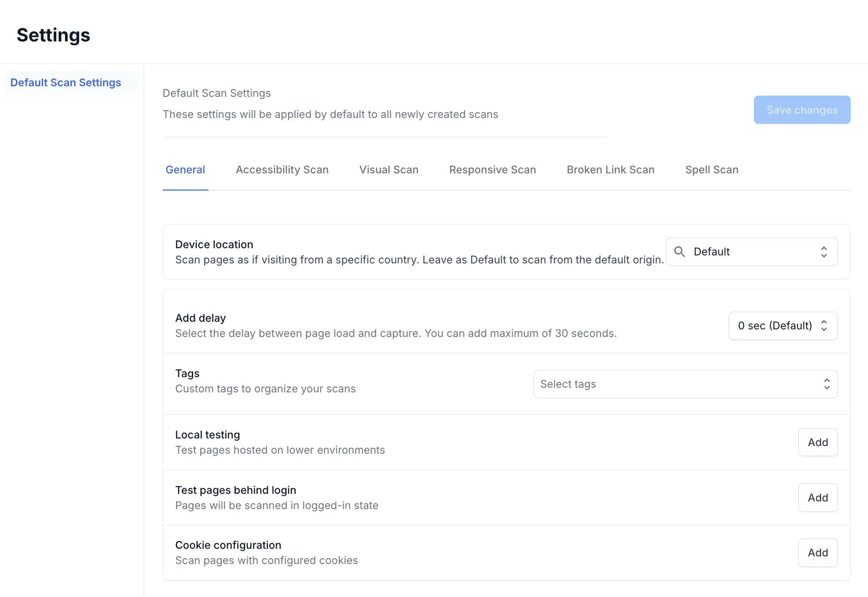868x597 pixels.
Task: Click the add delay description about 30 seconds
Action: (x=396, y=333)
